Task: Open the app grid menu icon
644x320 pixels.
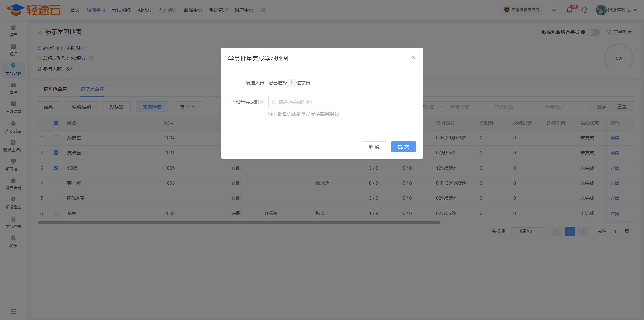Action: [263, 10]
